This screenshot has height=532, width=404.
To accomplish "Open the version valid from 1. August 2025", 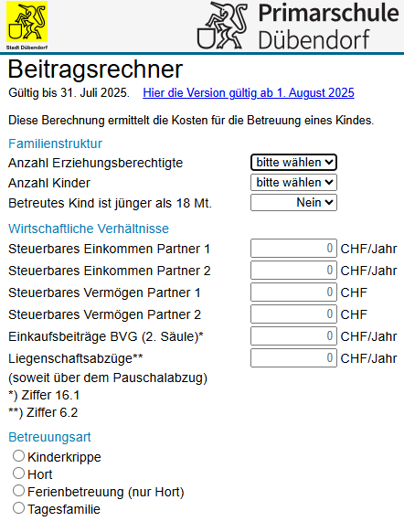I will (249, 92).
